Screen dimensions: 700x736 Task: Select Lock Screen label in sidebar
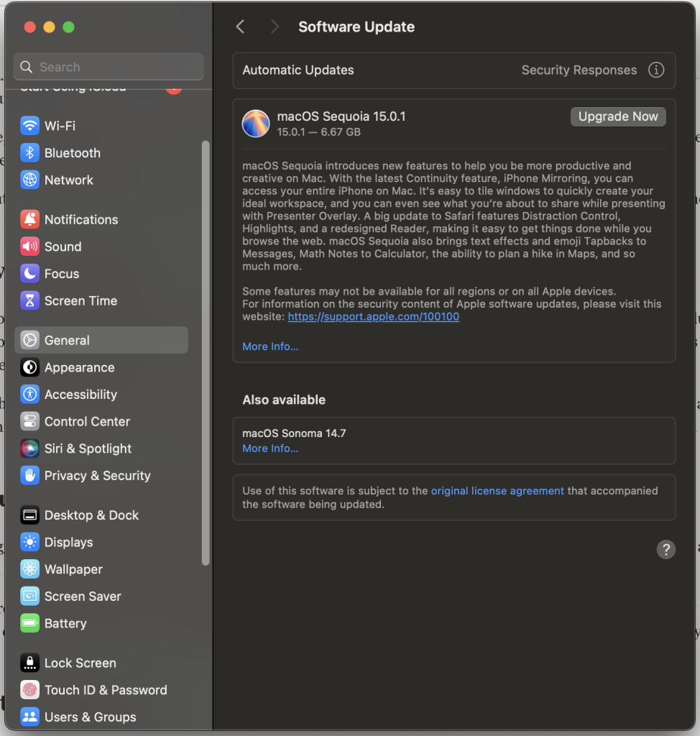pos(80,663)
